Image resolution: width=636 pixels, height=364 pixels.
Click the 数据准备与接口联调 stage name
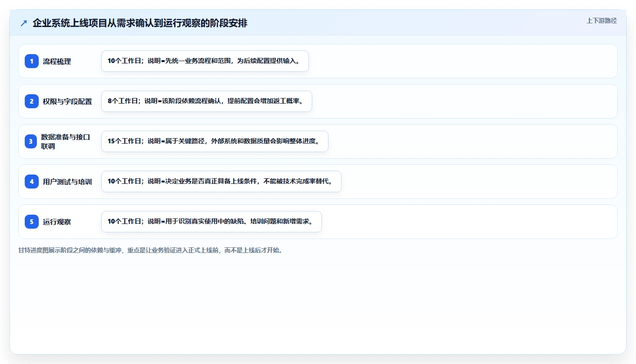(65, 141)
